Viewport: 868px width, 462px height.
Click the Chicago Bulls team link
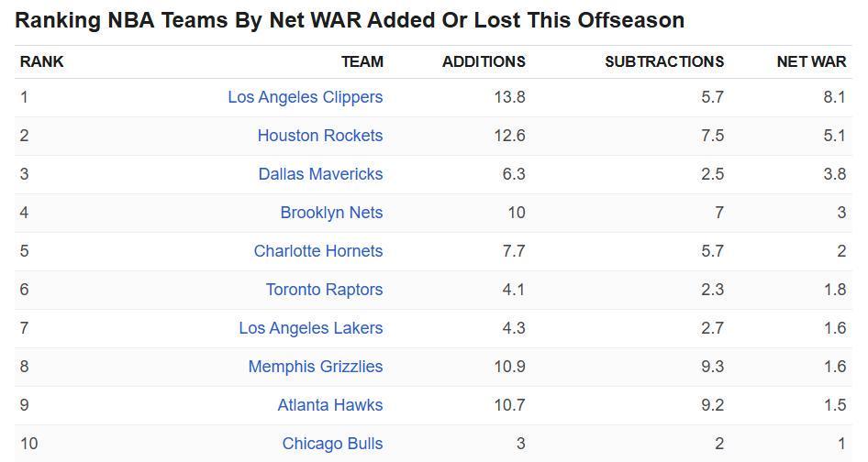pos(332,444)
